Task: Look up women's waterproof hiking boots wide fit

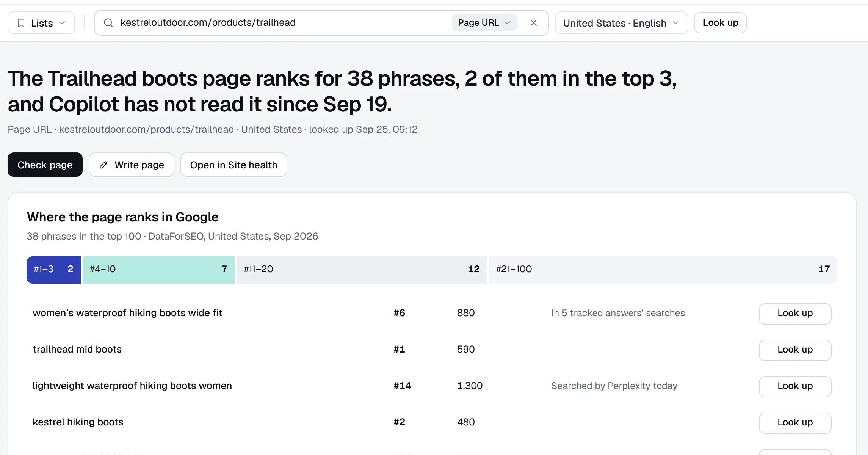Action: point(795,314)
